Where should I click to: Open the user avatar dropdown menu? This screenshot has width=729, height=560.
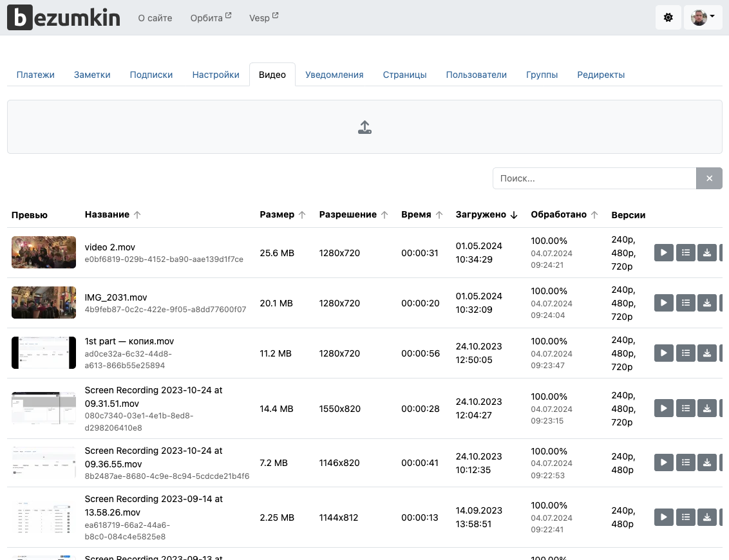click(x=703, y=17)
